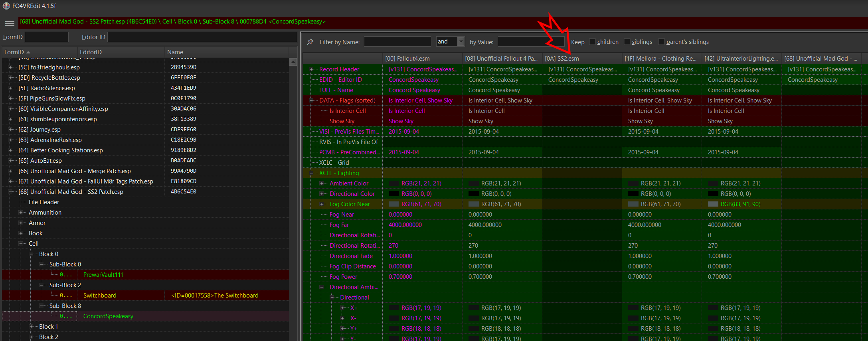Expand the Record Header row plus icon
Viewport: 868px width, 341px height.
pyautogui.click(x=311, y=69)
